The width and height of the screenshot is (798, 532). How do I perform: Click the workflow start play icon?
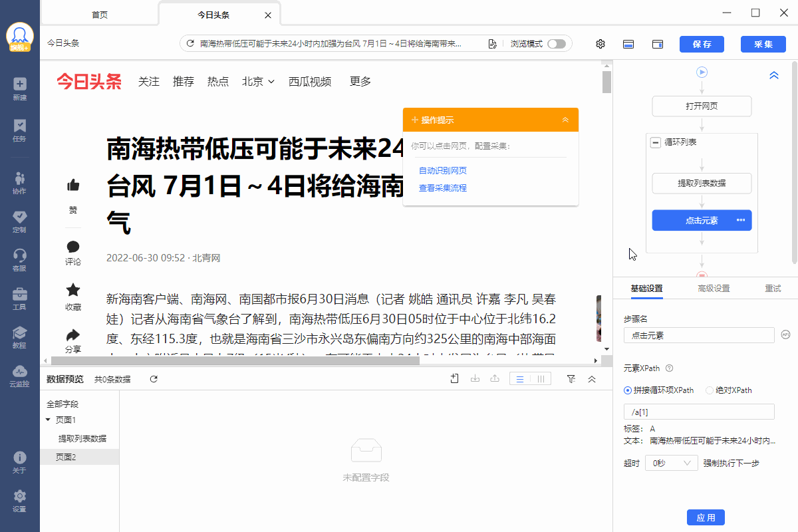pos(702,72)
